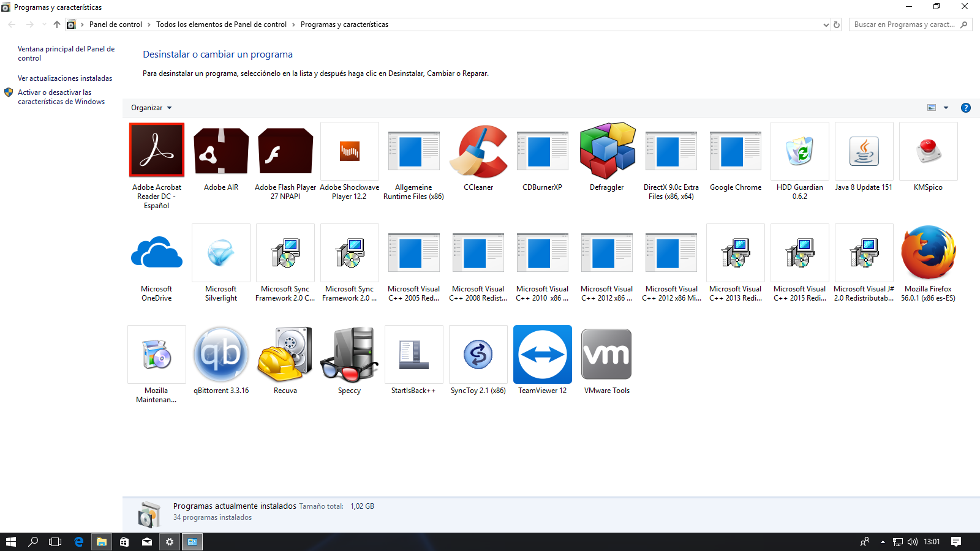Select the StartIsBack++ icon
This screenshot has height=551, width=980.
click(414, 354)
